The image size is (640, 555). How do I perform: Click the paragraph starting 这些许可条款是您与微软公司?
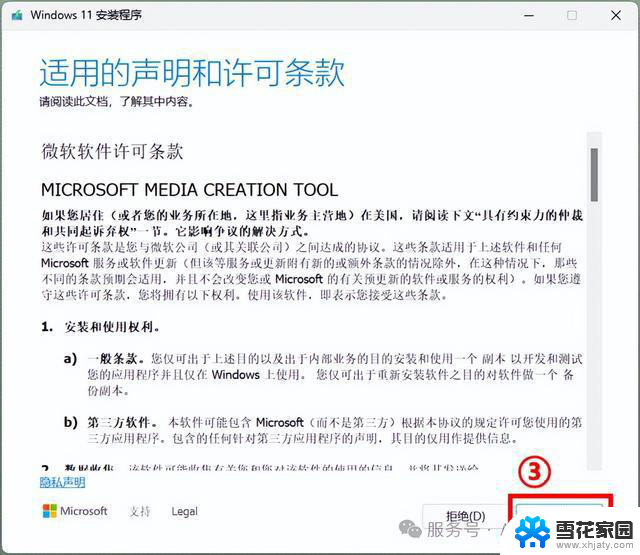(311, 271)
